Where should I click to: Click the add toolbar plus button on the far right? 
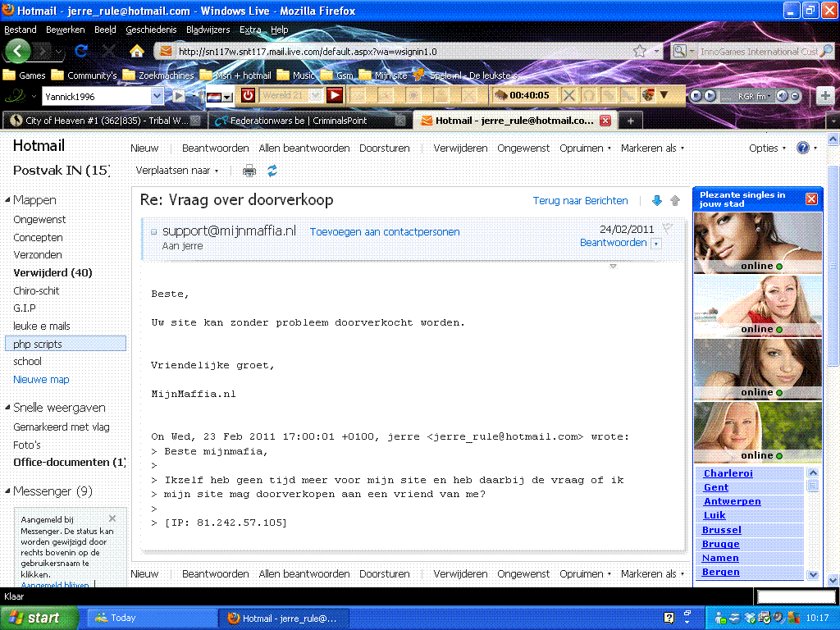click(825, 96)
